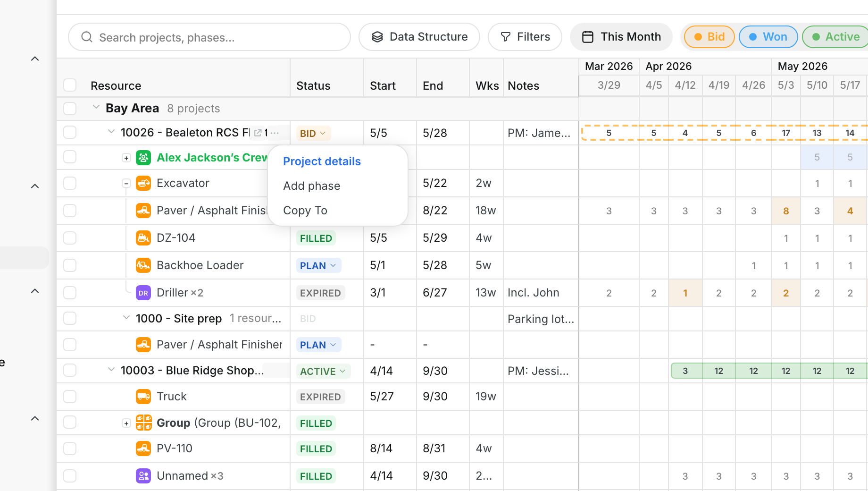Collapse the Bay Area group chevron
Screen dimensions: 868x491
pyautogui.click(x=96, y=107)
